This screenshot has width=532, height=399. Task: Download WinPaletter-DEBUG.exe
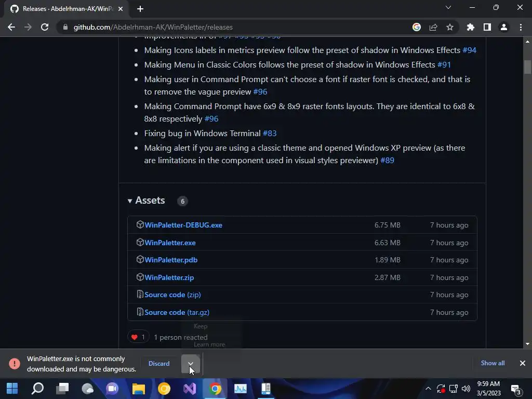(x=183, y=225)
